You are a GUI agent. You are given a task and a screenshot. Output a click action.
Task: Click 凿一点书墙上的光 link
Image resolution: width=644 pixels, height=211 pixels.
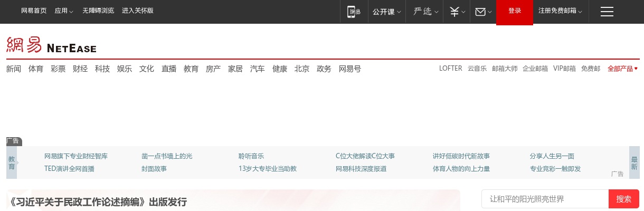167,156
